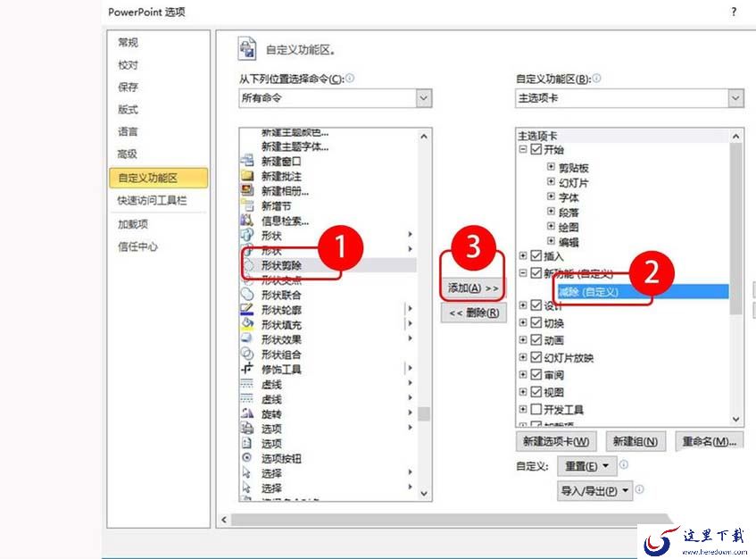
Task: Uncheck the 幻灯片放映 checkbox
Action: (x=536, y=357)
